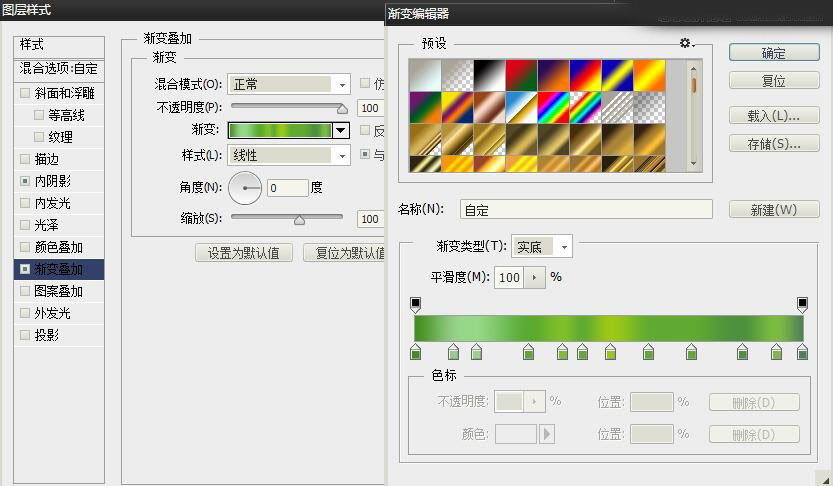
Task: Click the preset list scroll down arrow
Action: (x=693, y=164)
